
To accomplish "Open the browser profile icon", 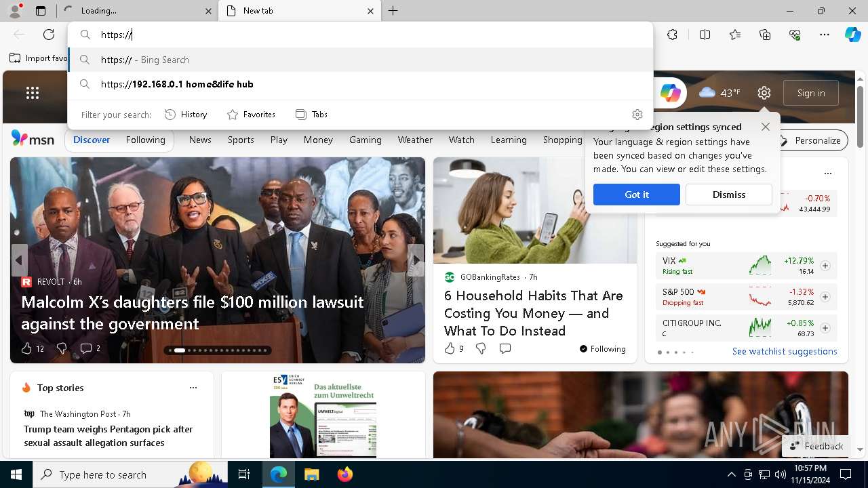I will [x=14, y=11].
